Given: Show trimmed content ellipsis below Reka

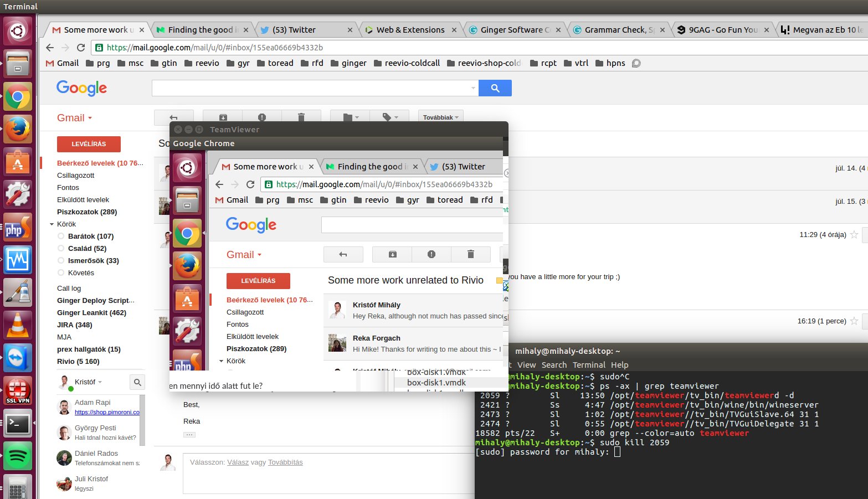Looking at the screenshot, I should (x=189, y=435).
